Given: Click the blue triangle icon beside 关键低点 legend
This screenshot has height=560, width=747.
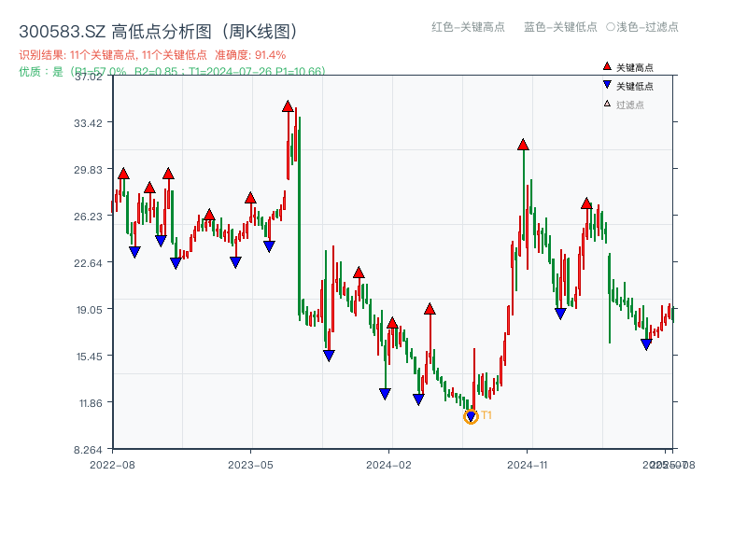Looking at the screenshot, I should [x=607, y=85].
